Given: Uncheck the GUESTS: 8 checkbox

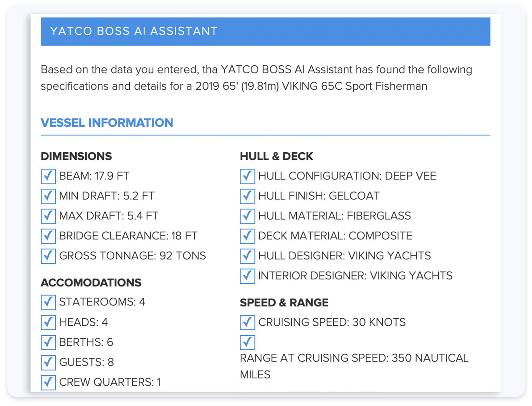Looking at the screenshot, I should tap(48, 362).
